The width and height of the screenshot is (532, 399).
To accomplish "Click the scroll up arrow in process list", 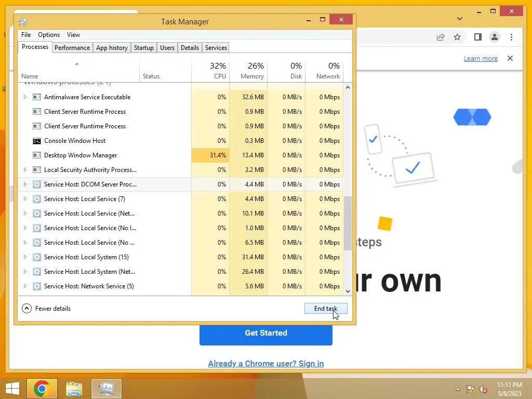I will click(348, 87).
